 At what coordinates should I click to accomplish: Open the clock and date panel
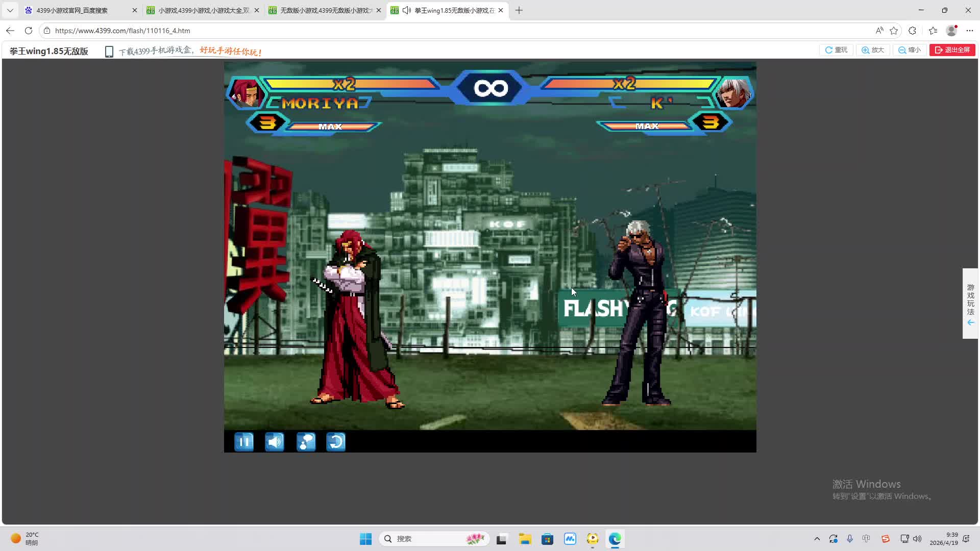tap(944, 539)
